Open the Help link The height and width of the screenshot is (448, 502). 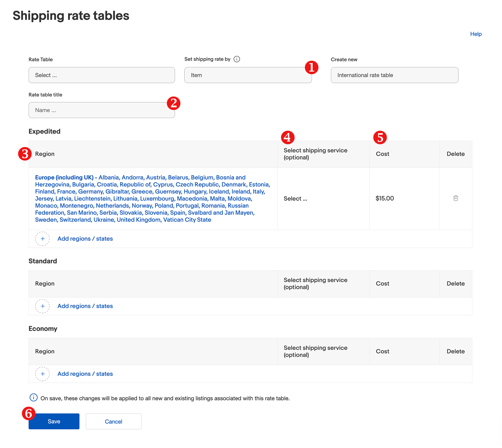476,34
